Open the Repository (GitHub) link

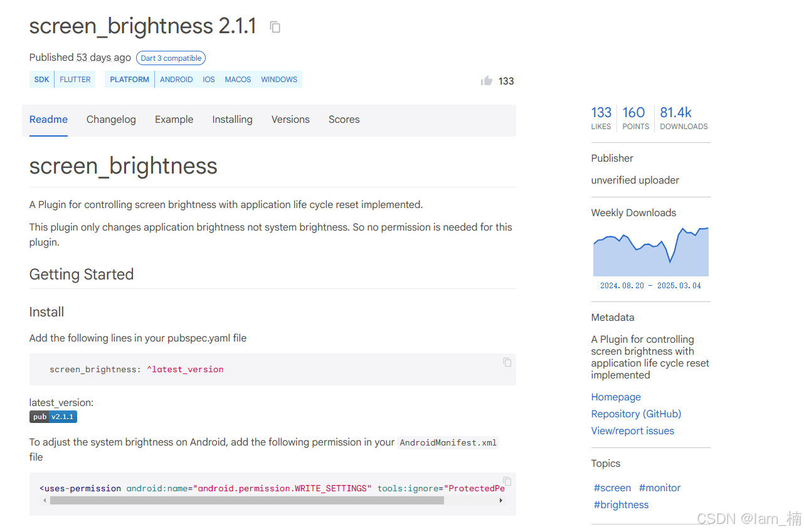pos(636,414)
